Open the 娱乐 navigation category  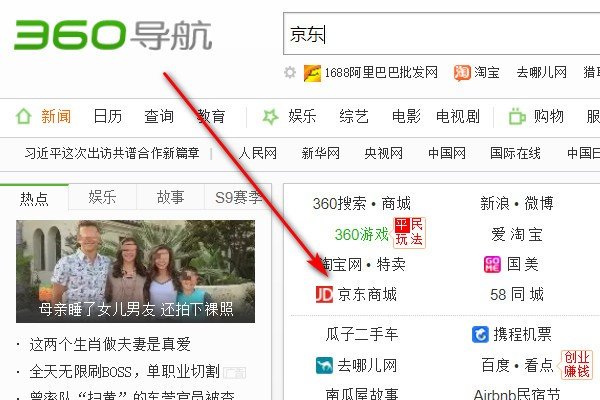click(302, 116)
